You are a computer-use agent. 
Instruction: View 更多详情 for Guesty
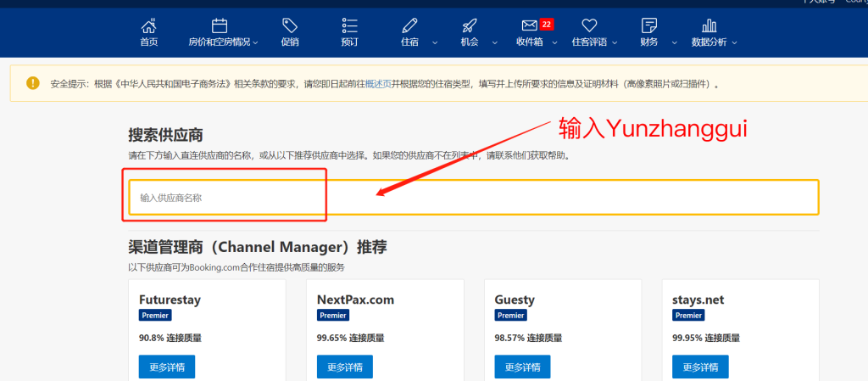(522, 367)
